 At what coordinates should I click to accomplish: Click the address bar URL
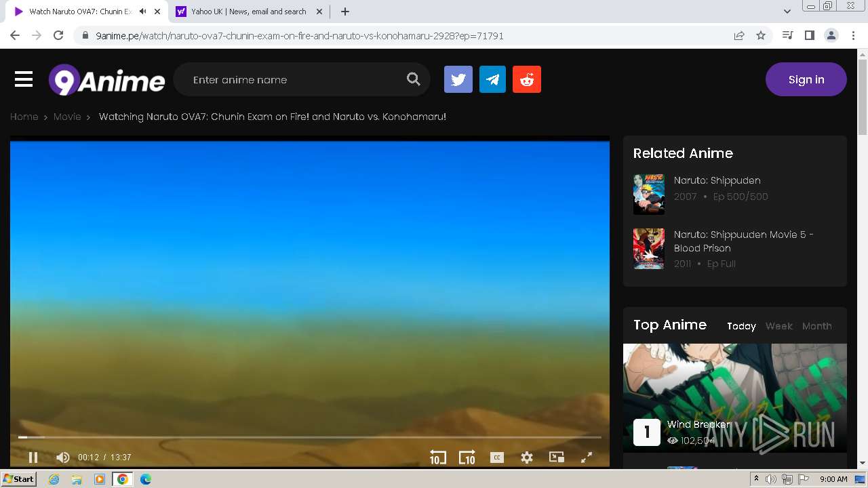click(x=300, y=36)
